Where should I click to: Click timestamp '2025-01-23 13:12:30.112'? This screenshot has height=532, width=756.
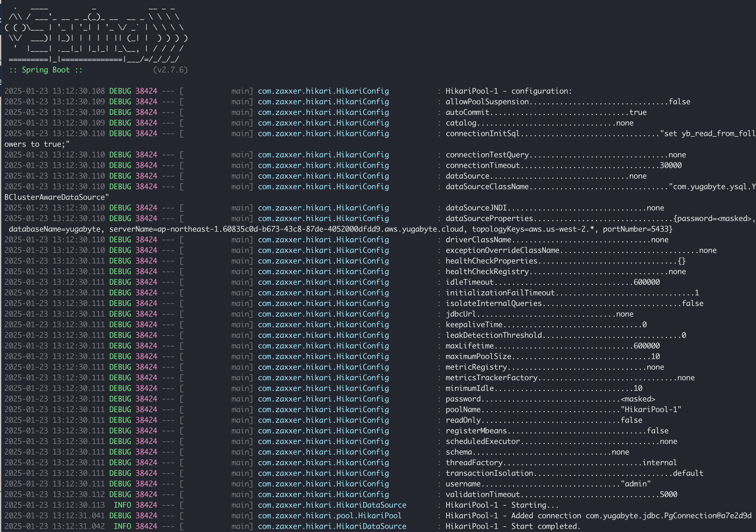[54, 495]
